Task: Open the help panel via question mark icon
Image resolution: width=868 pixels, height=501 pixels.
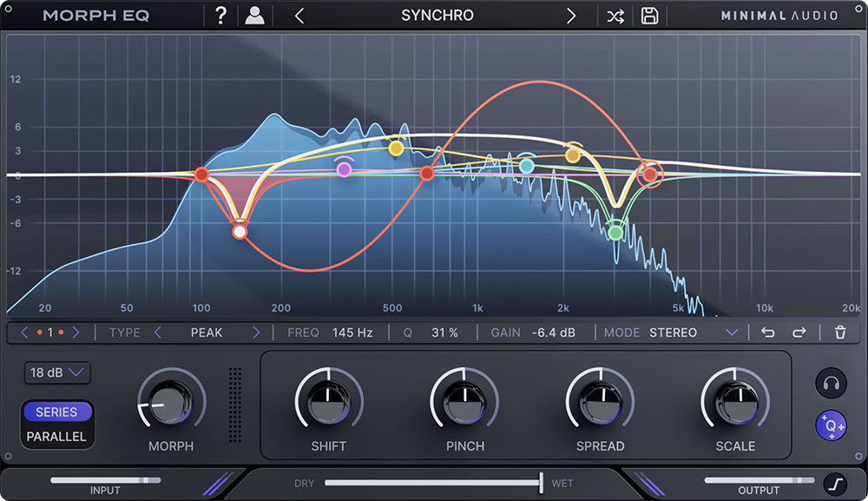Action: [220, 15]
